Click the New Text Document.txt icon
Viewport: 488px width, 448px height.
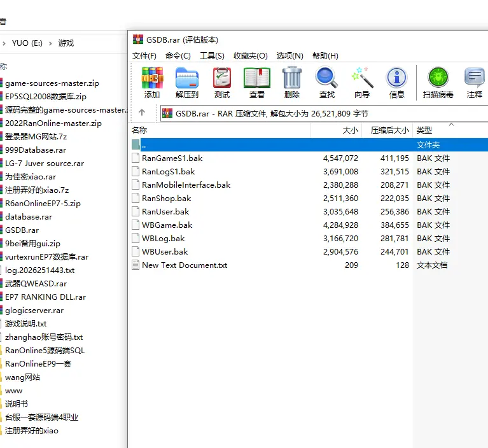tap(136, 265)
